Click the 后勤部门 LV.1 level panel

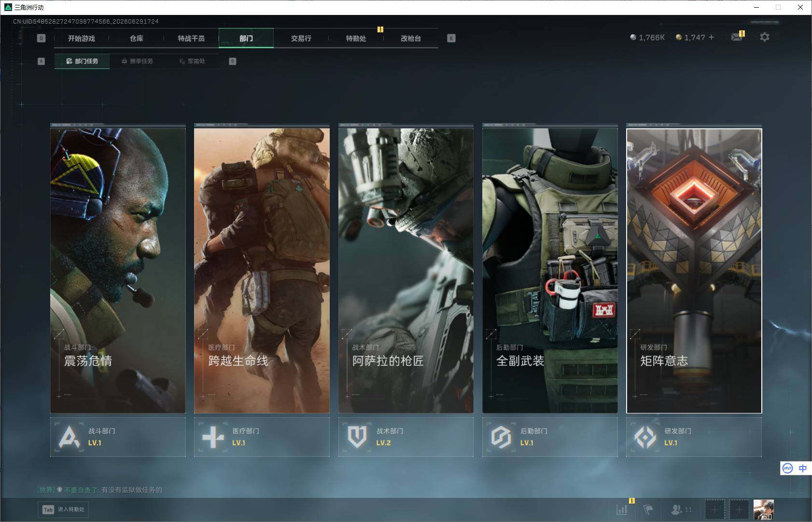click(x=550, y=437)
